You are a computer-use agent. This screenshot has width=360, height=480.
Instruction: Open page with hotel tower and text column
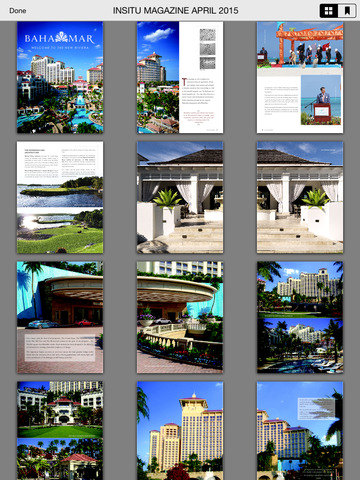pyautogui.click(x=180, y=77)
